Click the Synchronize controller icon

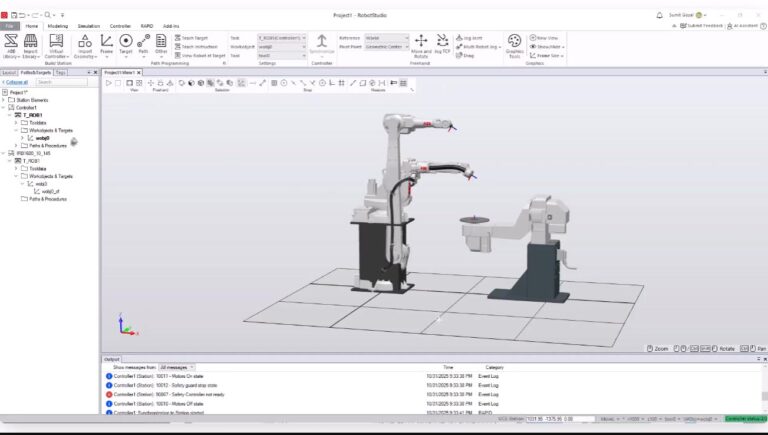(322, 44)
